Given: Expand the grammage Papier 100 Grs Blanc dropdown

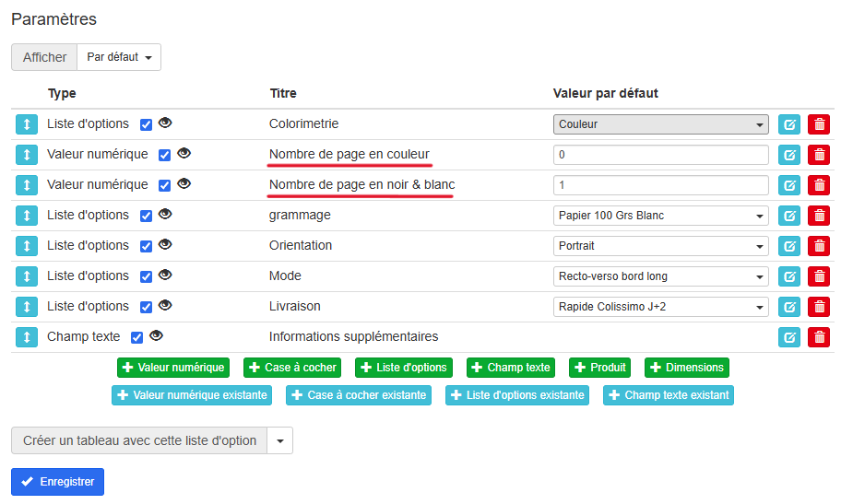Looking at the screenshot, I should pos(661,216).
